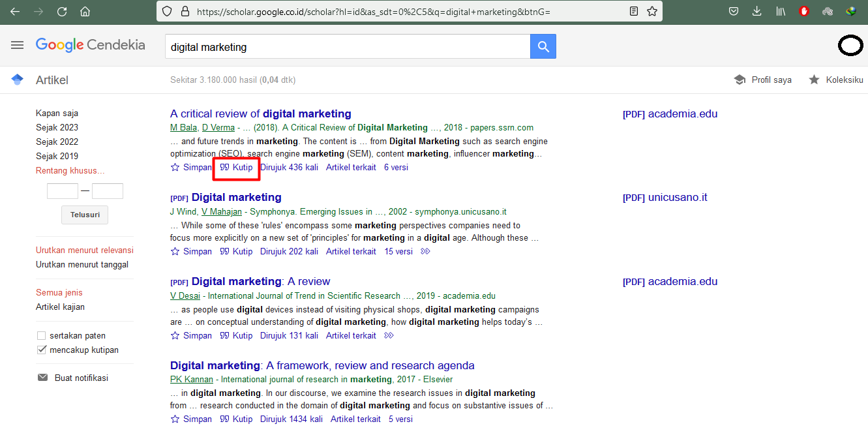This screenshot has width=868, height=439.
Task: Select the Sejak 2022 date filter
Action: [x=57, y=142]
